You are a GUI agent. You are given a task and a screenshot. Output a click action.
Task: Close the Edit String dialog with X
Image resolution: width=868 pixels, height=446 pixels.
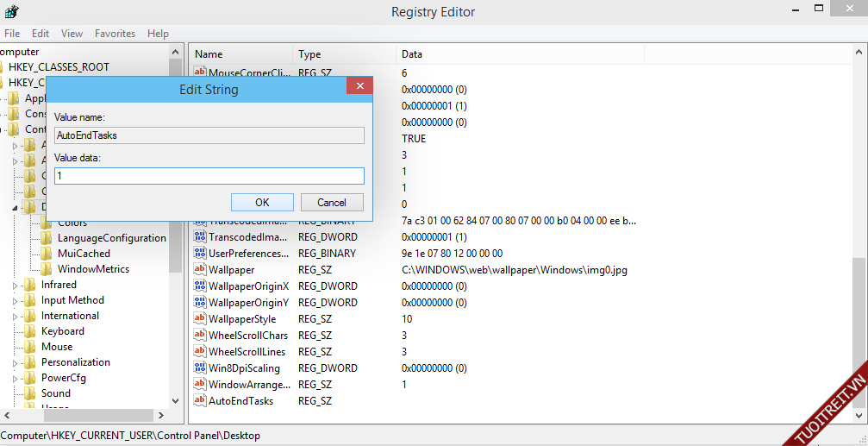(x=359, y=86)
